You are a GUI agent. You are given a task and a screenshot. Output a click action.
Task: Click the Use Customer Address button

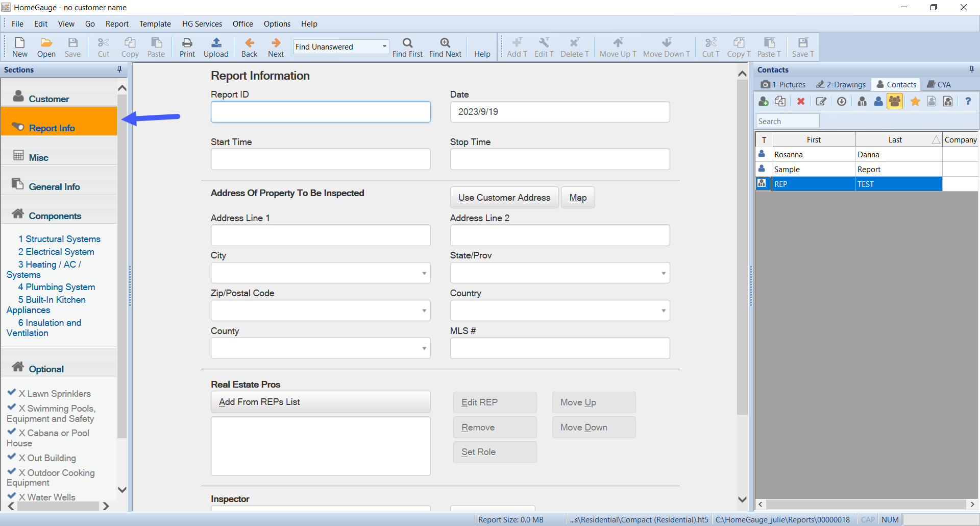coord(504,198)
